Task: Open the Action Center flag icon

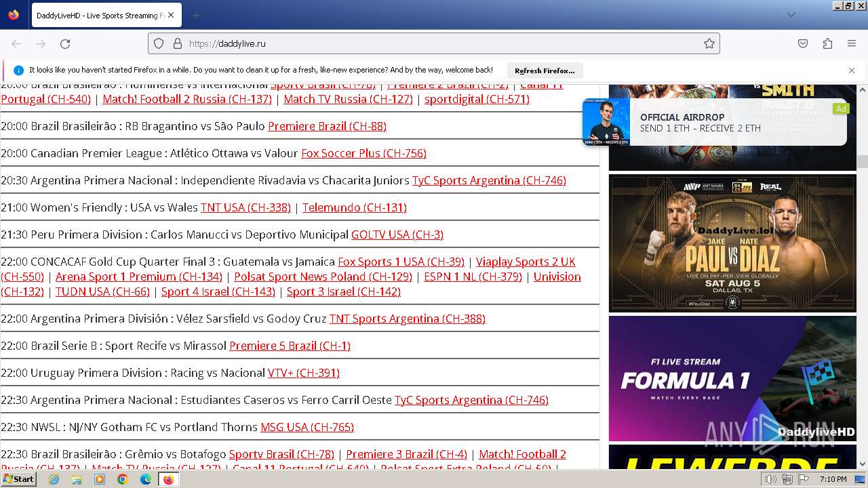Action: (x=804, y=479)
